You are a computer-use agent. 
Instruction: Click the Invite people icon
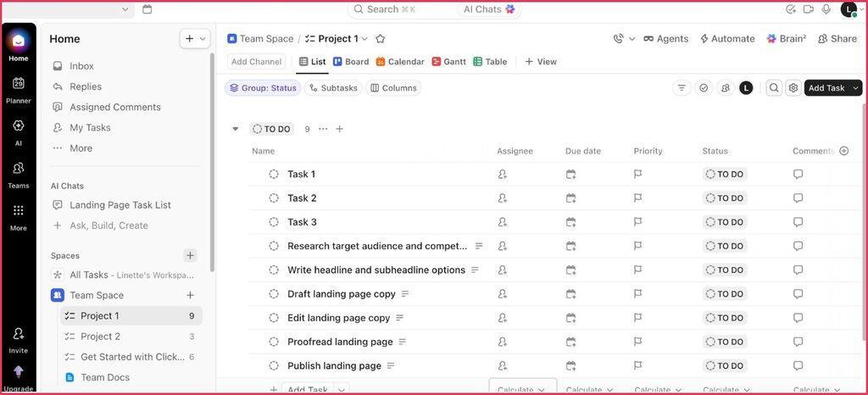(x=19, y=333)
